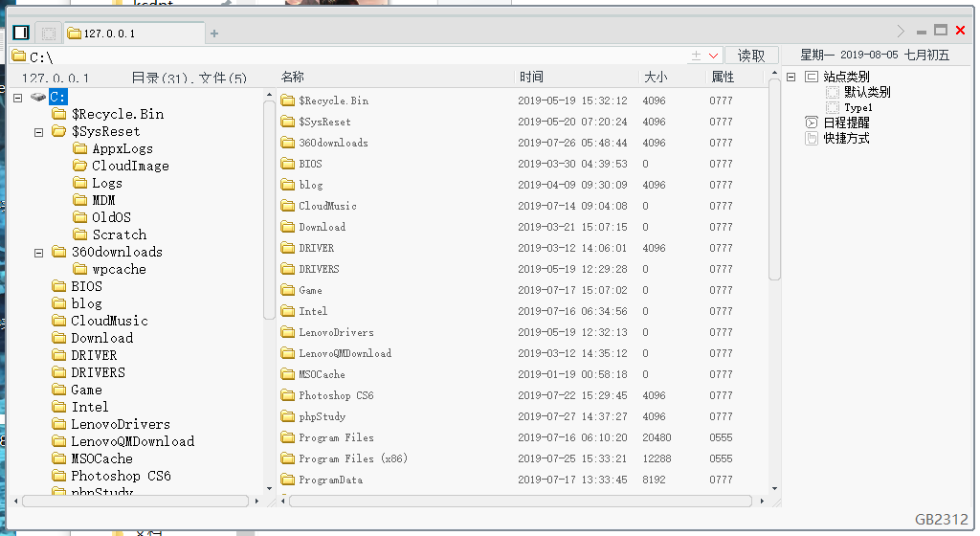Collapse the 站点类别 tree node
980x536 pixels.
click(x=791, y=77)
